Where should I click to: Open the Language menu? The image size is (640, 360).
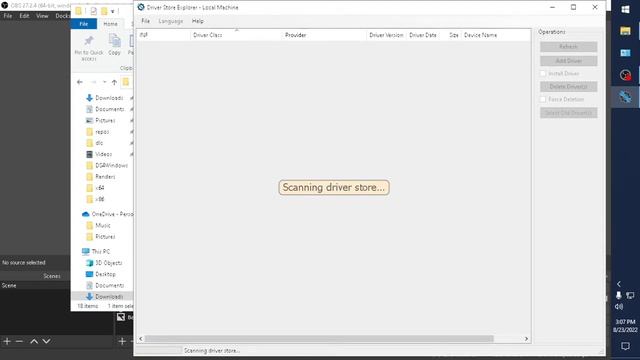click(171, 21)
